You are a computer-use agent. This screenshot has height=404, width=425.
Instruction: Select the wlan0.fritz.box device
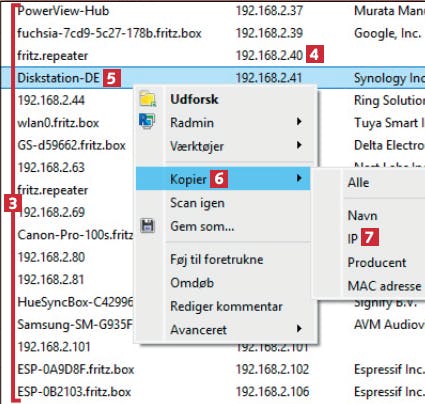58,123
